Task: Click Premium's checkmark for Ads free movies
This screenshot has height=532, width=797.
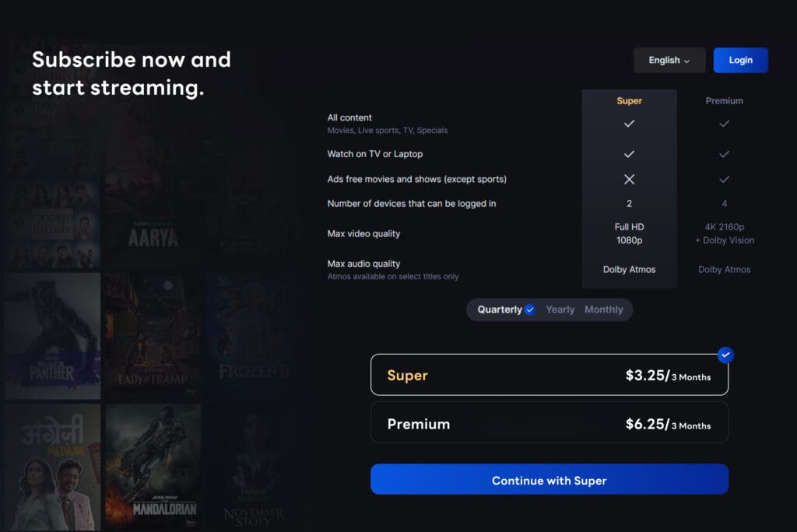Action: [x=724, y=179]
